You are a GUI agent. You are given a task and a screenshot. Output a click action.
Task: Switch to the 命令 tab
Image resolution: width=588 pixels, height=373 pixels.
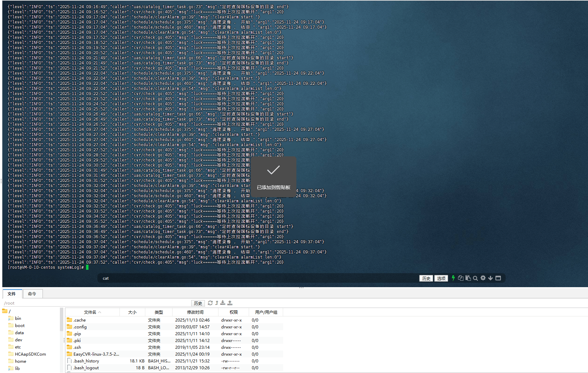point(32,294)
